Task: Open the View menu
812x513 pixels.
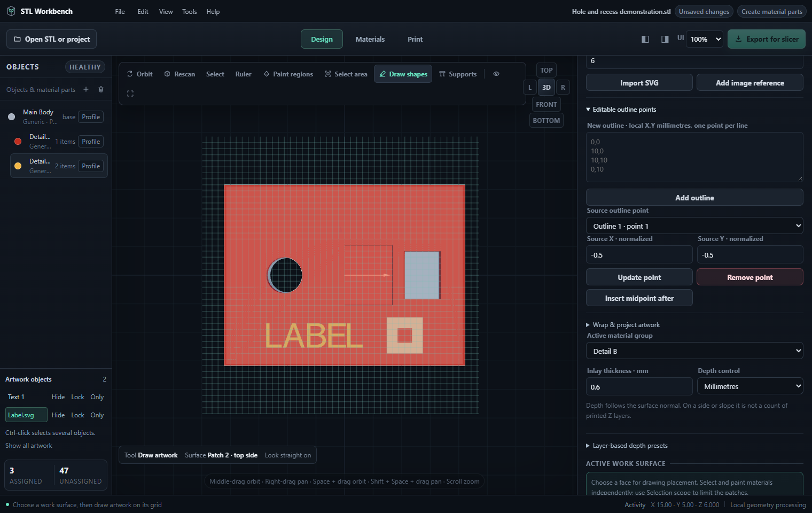Action: pos(166,12)
